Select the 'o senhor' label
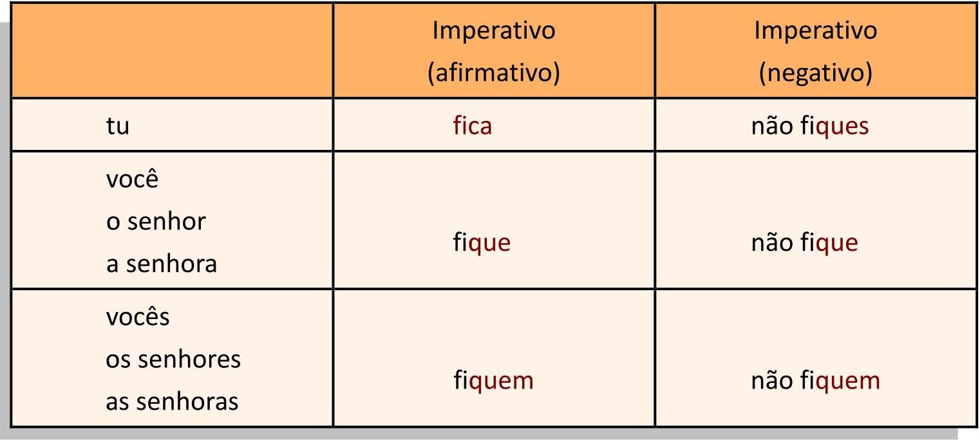The image size is (980, 440). pyautogui.click(x=155, y=221)
